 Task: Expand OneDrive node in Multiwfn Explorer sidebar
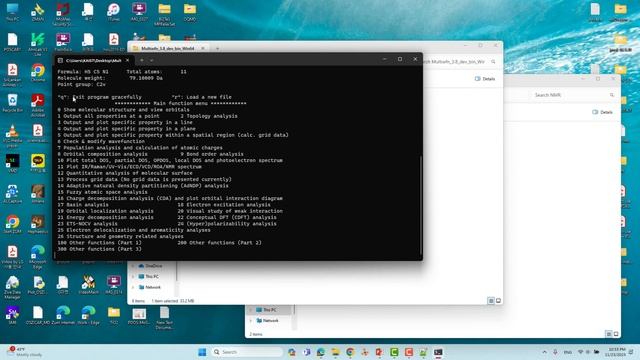pyautogui.click(x=133, y=266)
